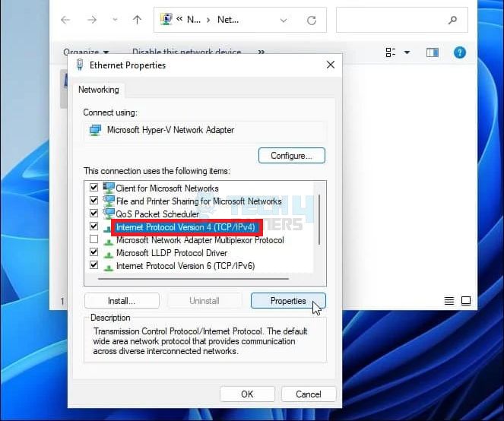The height and width of the screenshot is (421, 504).
Task: Confirm with the OK button
Action: point(247,394)
